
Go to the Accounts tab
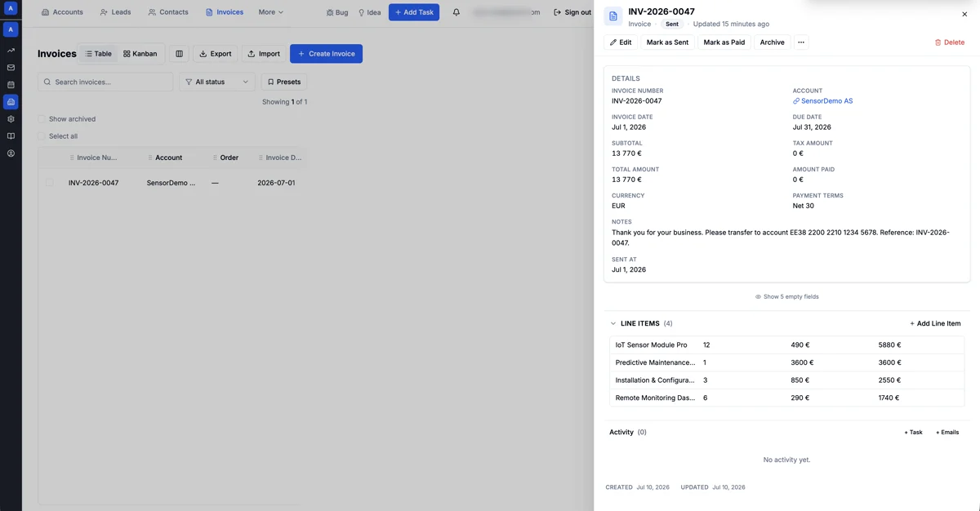tap(63, 12)
